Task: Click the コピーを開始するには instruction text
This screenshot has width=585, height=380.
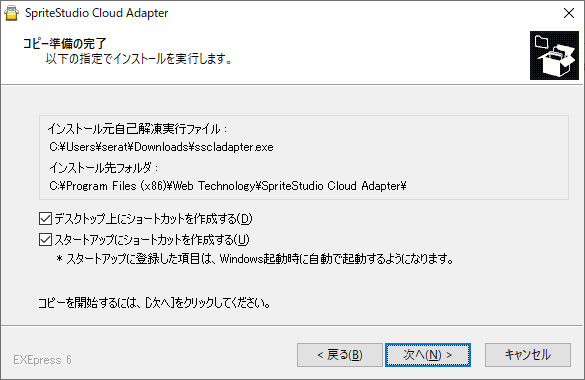Action: coord(154,302)
